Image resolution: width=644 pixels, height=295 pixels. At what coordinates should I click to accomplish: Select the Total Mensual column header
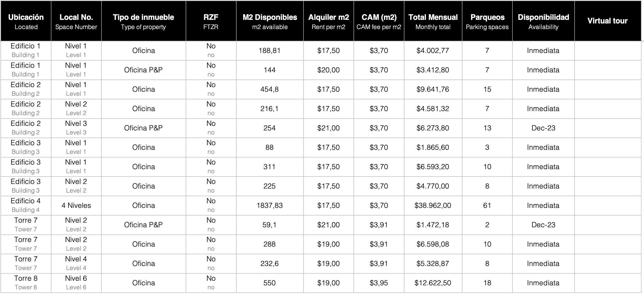click(433, 21)
